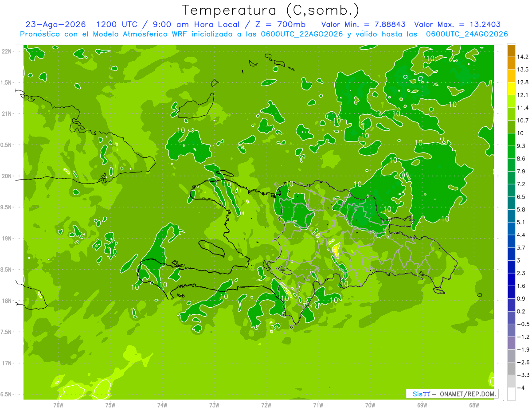Click the "76W" longitude label
Screen dimensions: 532x411
(x=58, y=405)
